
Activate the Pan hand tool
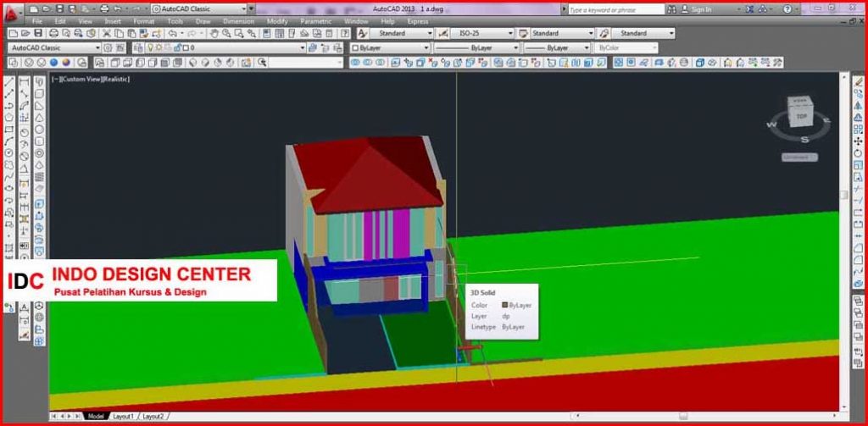click(214, 34)
